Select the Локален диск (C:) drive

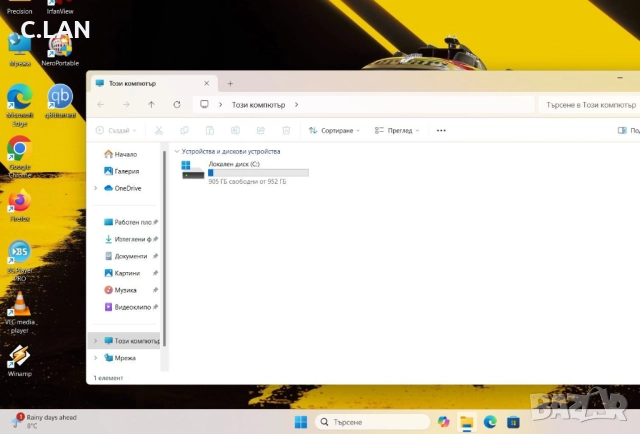click(245, 171)
